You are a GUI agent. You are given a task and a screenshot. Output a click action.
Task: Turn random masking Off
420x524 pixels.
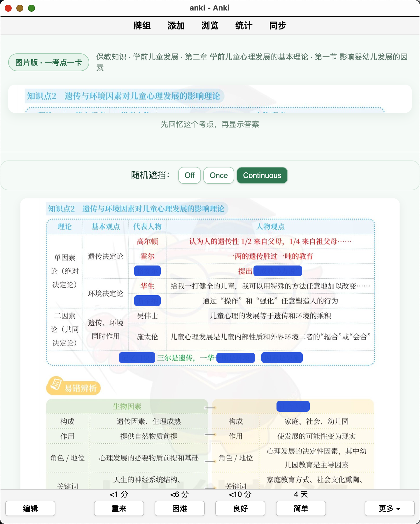(190, 175)
